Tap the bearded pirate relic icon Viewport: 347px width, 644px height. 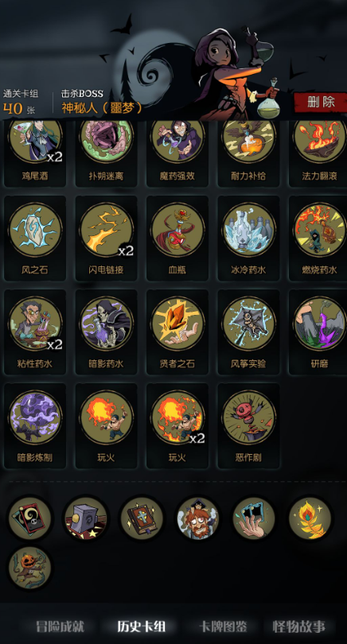[197, 518]
